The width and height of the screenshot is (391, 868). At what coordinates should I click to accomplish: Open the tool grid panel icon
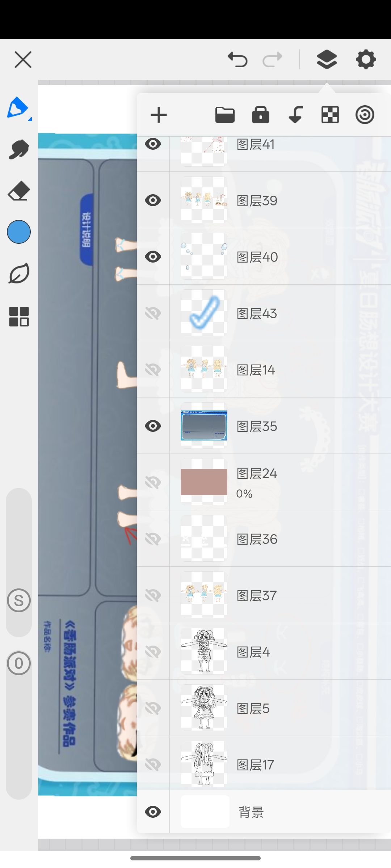[x=19, y=316]
